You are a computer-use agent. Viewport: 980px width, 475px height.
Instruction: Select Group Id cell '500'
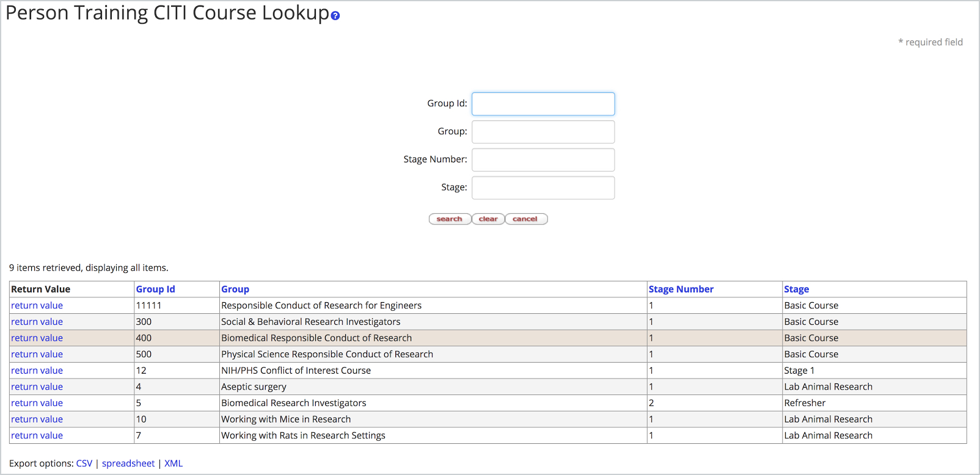click(177, 354)
